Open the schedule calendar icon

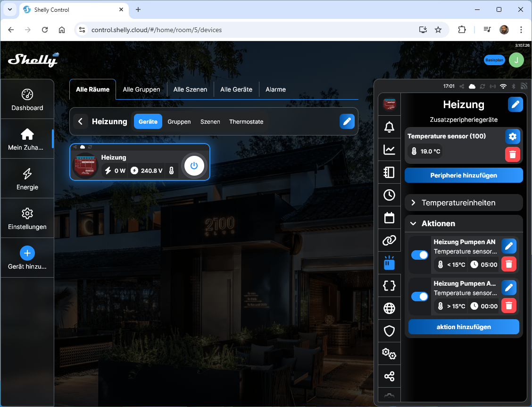389,218
